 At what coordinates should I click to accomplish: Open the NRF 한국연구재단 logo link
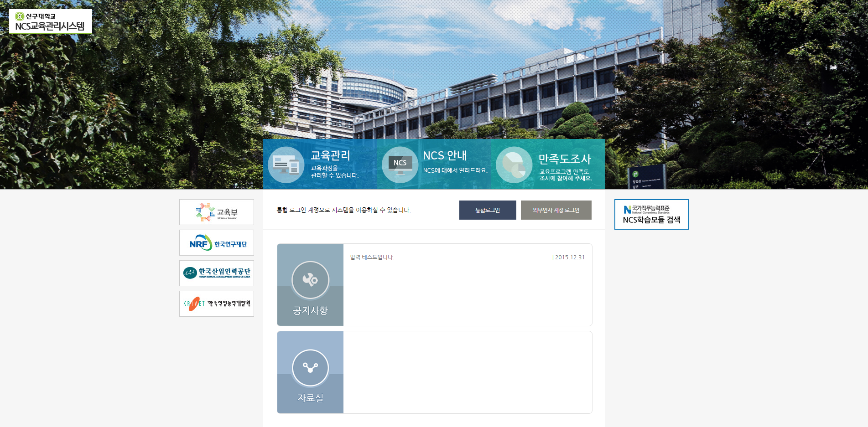(217, 243)
